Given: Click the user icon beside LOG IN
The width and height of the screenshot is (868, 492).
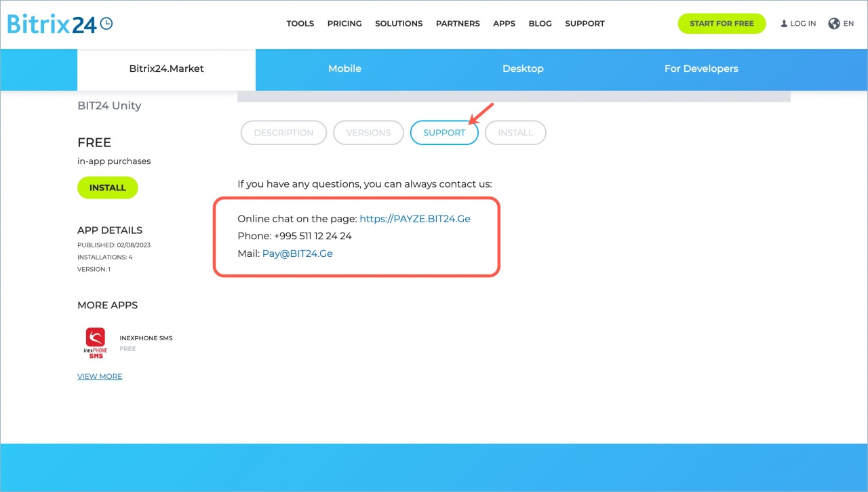Looking at the screenshot, I should coord(784,24).
